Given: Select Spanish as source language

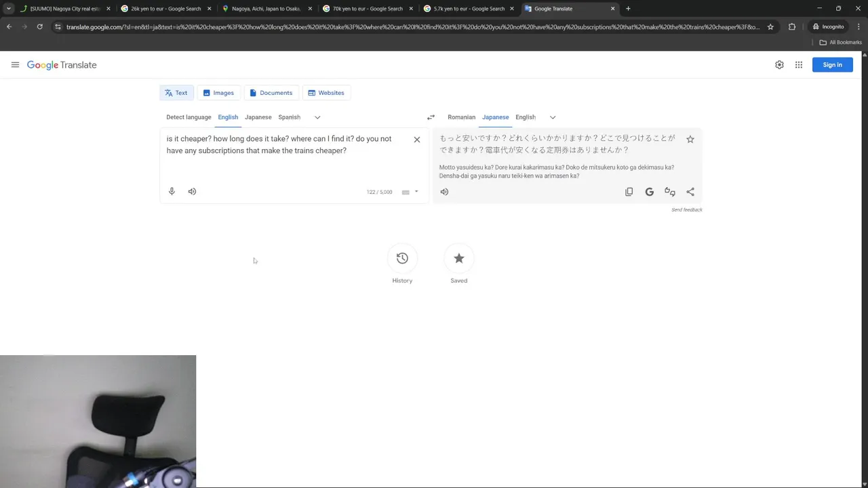Looking at the screenshot, I should 290,117.
